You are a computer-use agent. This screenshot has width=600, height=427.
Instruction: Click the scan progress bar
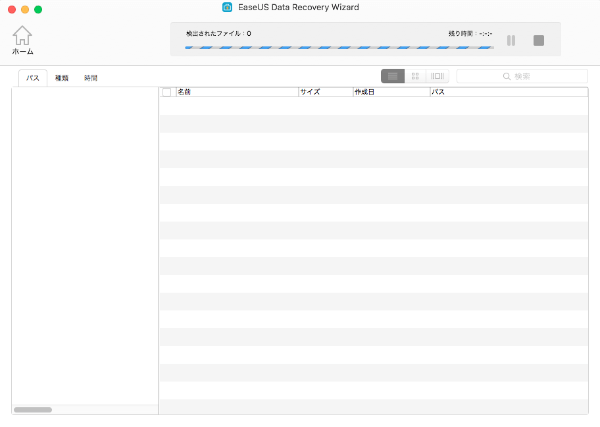(339, 47)
